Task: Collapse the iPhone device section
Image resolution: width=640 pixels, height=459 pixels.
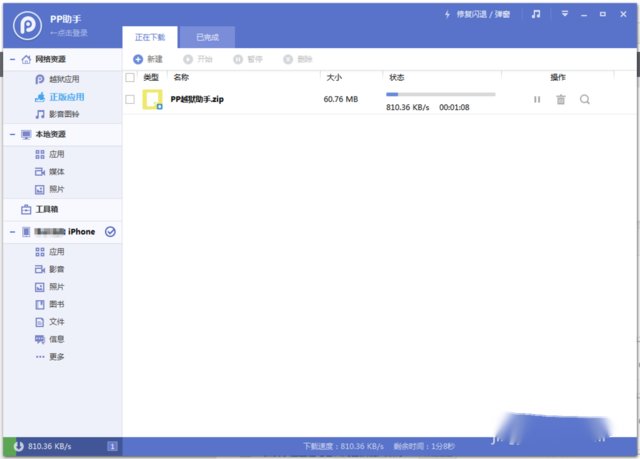Action: 13,232
